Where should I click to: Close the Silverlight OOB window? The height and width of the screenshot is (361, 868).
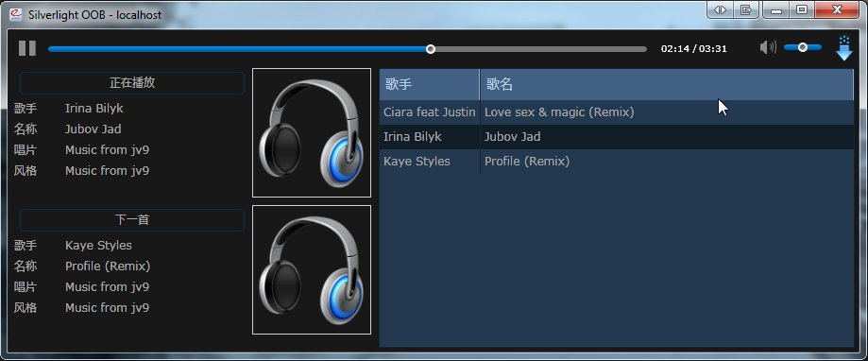(837, 10)
